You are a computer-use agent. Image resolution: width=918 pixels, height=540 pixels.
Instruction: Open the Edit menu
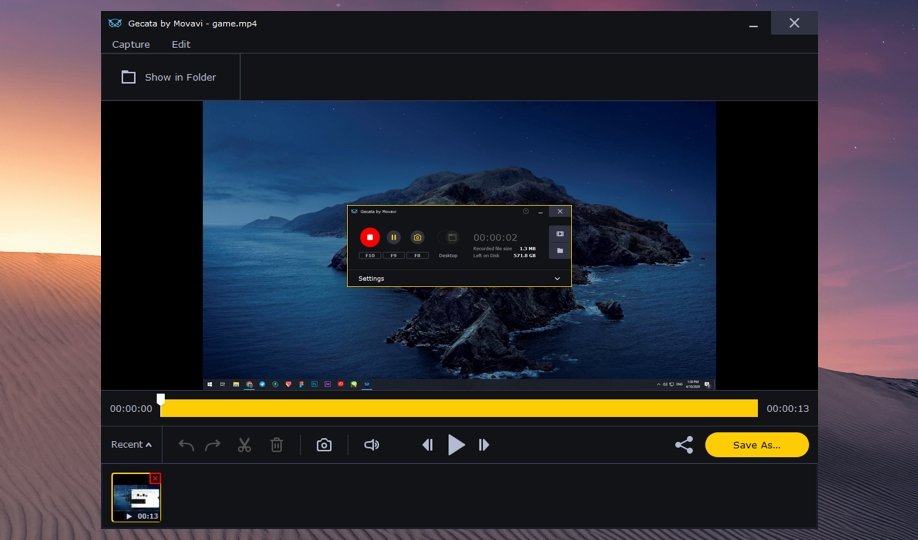(x=180, y=45)
